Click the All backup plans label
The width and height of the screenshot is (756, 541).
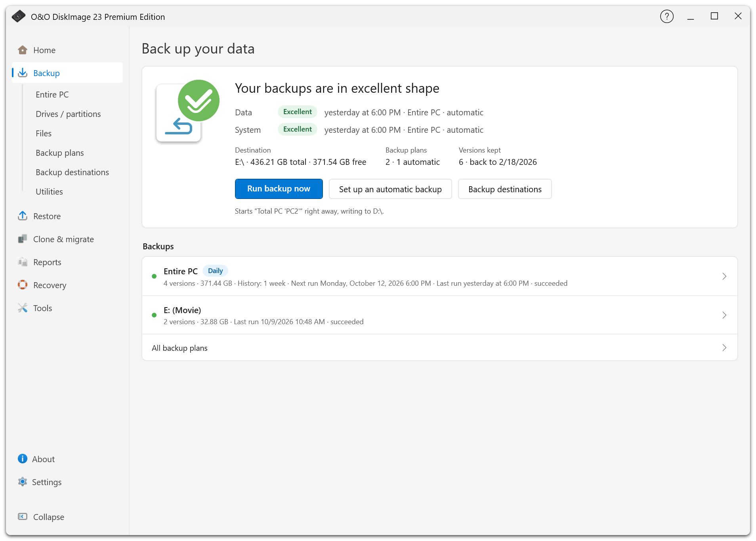pos(179,348)
